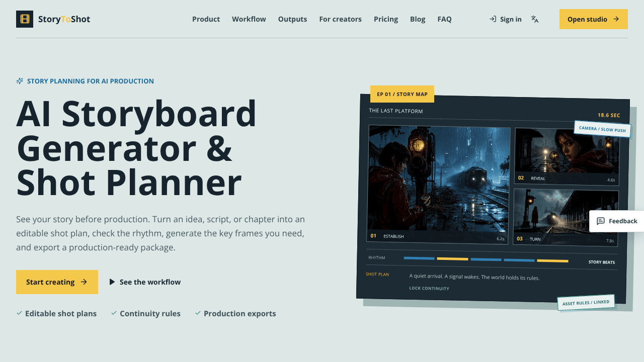This screenshot has height=362, width=644.
Task: Go to the FAQ nav link
Action: click(444, 19)
